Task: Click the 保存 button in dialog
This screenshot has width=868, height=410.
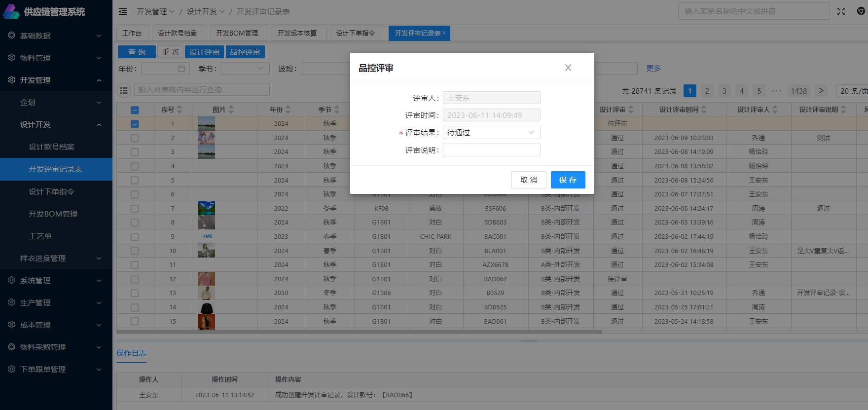Action: tap(568, 180)
